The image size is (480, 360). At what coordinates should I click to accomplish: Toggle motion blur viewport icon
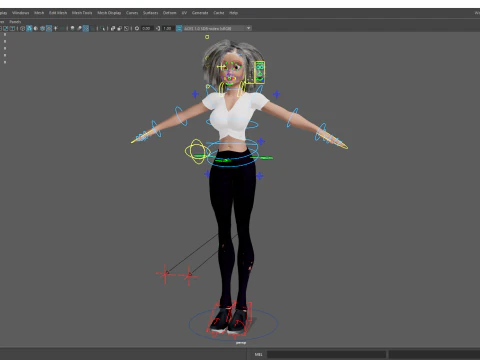pos(79,28)
